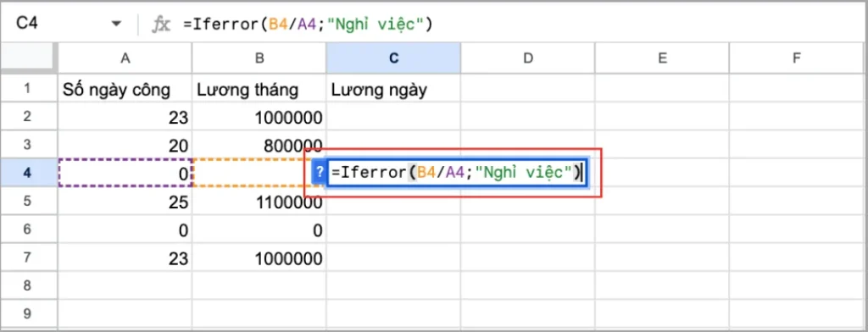
Task: Click the cell "Số ngày công"
Action: coord(125,88)
